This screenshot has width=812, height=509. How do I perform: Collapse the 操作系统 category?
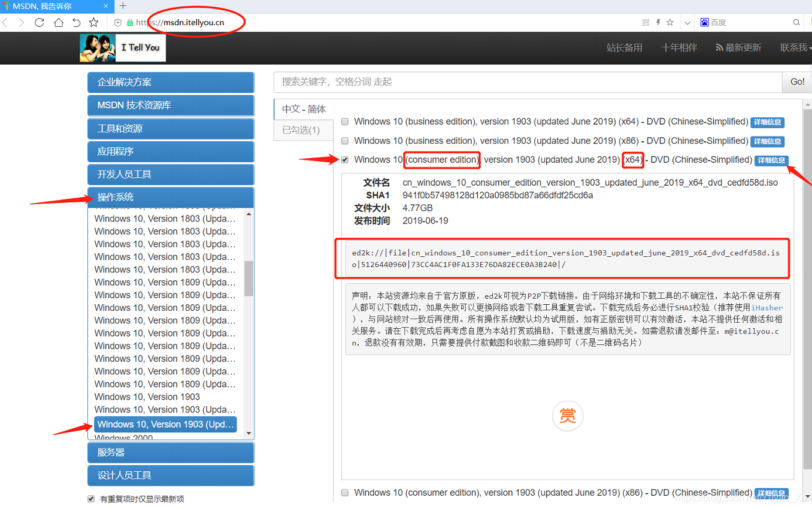[x=171, y=197]
